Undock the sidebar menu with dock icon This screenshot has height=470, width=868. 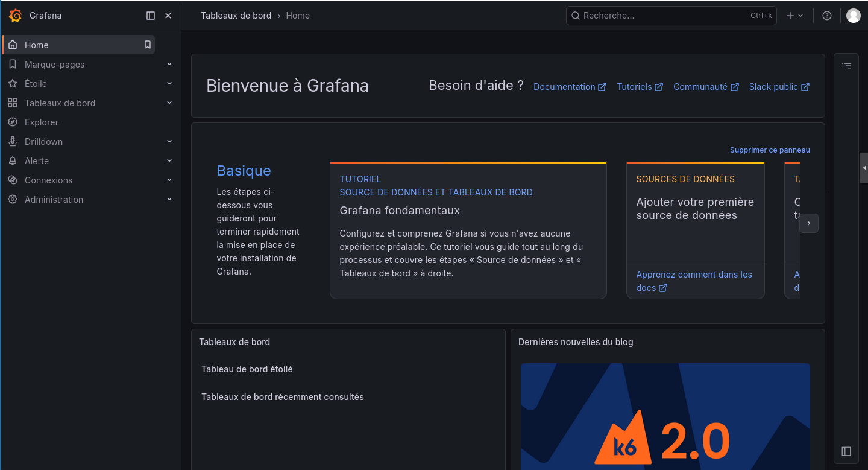click(151, 16)
